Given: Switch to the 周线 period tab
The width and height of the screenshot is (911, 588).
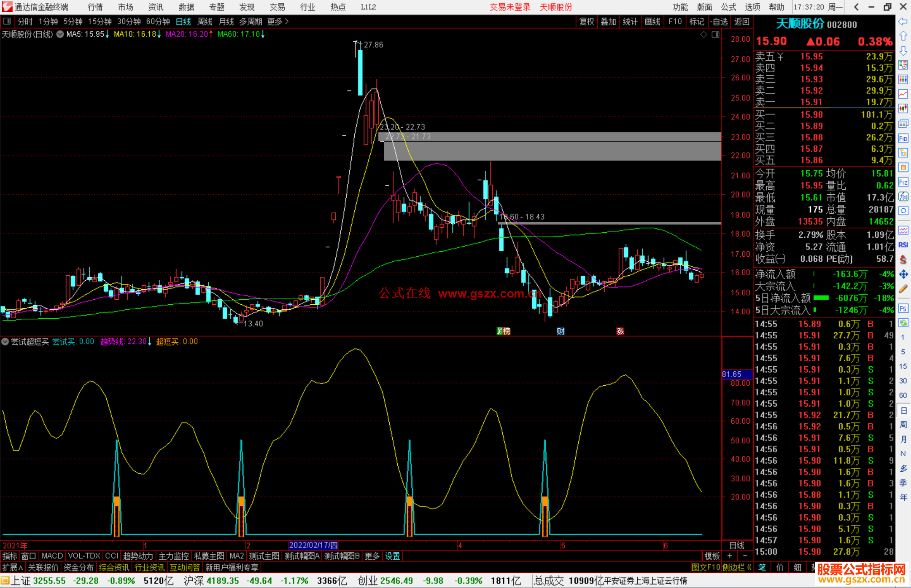Looking at the screenshot, I should (x=205, y=21).
